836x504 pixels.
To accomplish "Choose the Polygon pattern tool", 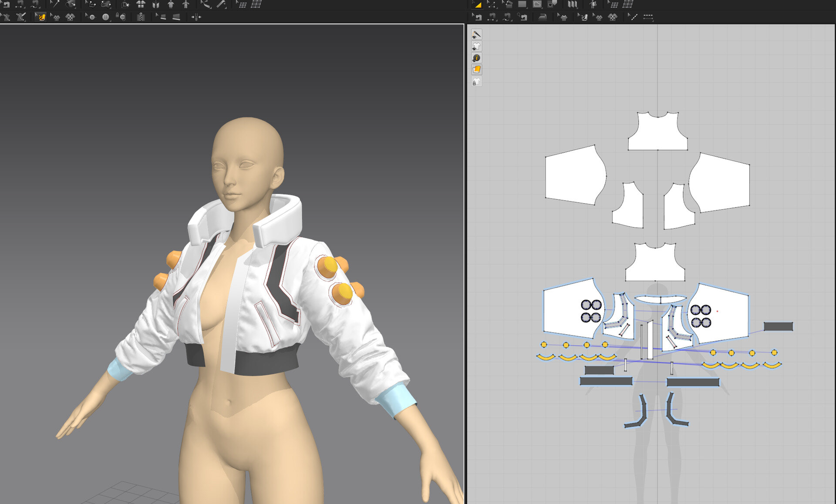I will click(537, 4).
